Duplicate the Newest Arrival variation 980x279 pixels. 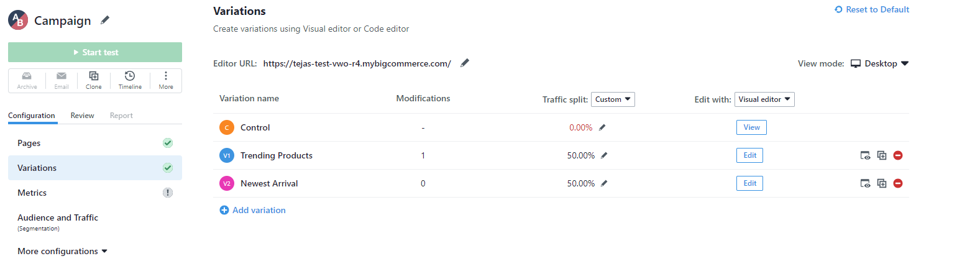pyautogui.click(x=882, y=183)
